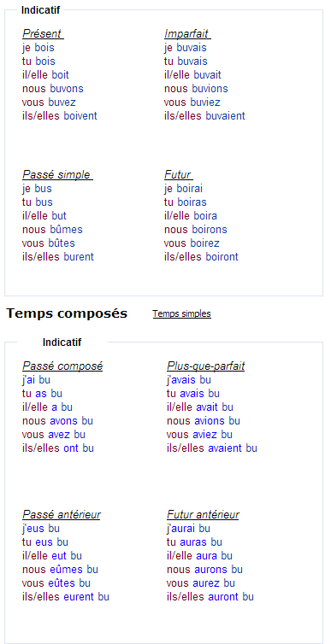Open the Plus-que-parfait heading
This screenshot has width=325, height=644.
pos(206,366)
